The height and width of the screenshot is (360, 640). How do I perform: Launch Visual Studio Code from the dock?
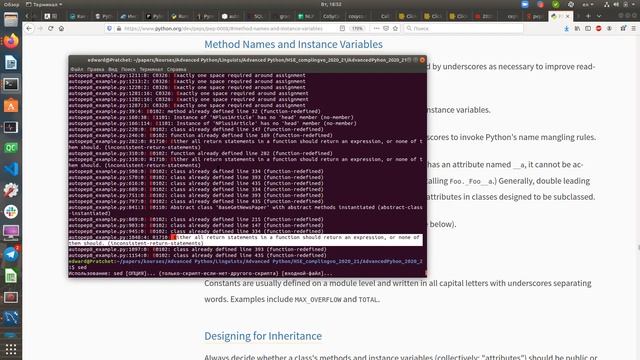11,169
